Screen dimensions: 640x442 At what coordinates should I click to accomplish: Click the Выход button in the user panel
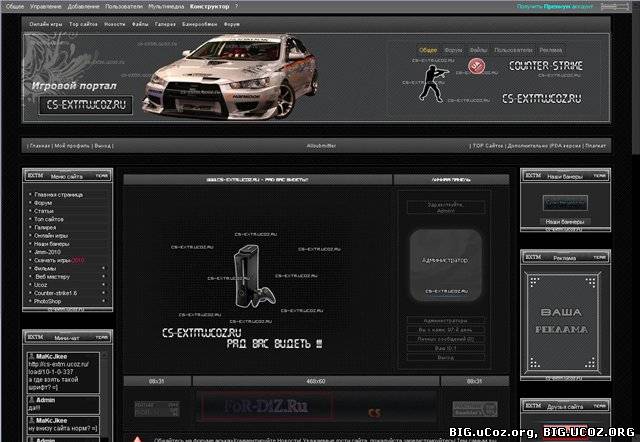[446, 358]
